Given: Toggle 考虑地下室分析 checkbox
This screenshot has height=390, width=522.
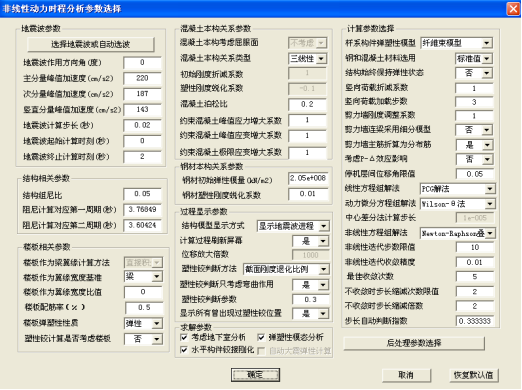Looking at the screenshot, I should click(x=184, y=338).
